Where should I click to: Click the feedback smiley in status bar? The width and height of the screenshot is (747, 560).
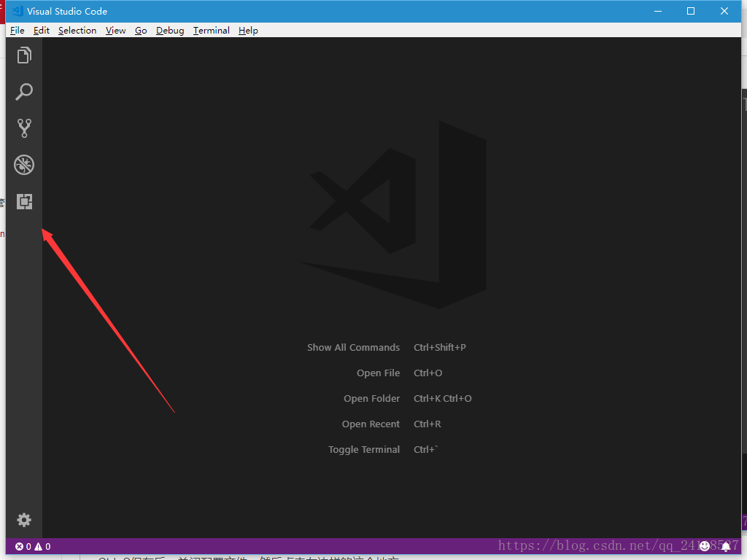click(x=705, y=546)
